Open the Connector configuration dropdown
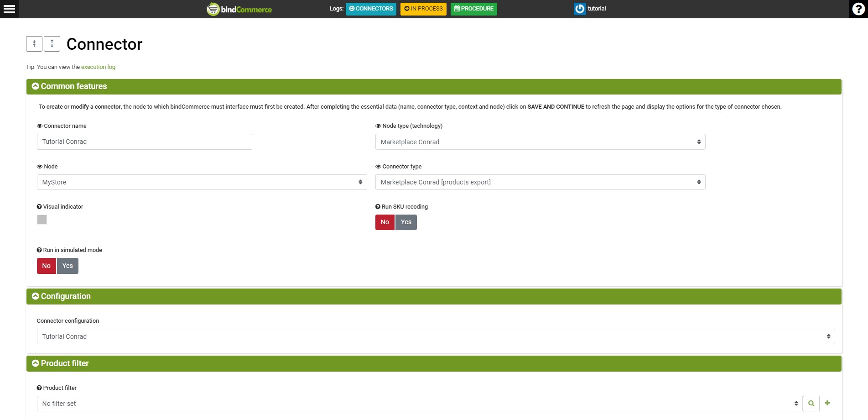Screen dimensions: 868x420 tap(436, 336)
